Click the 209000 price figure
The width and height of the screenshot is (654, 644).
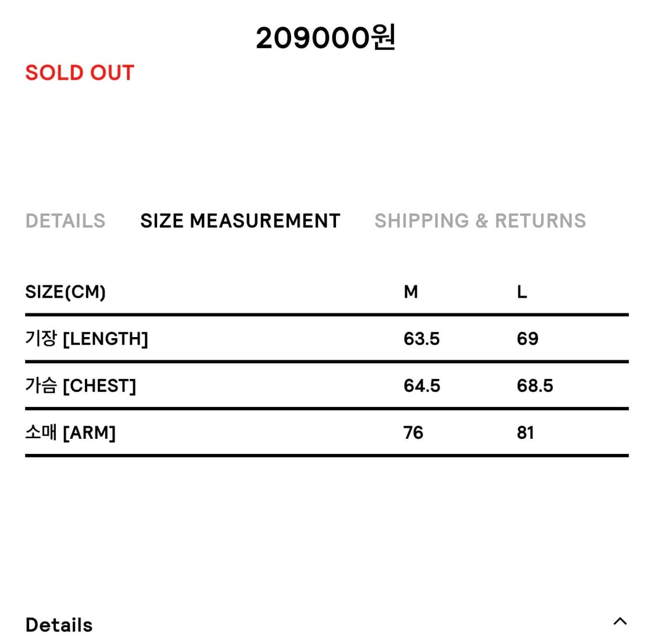coord(313,38)
